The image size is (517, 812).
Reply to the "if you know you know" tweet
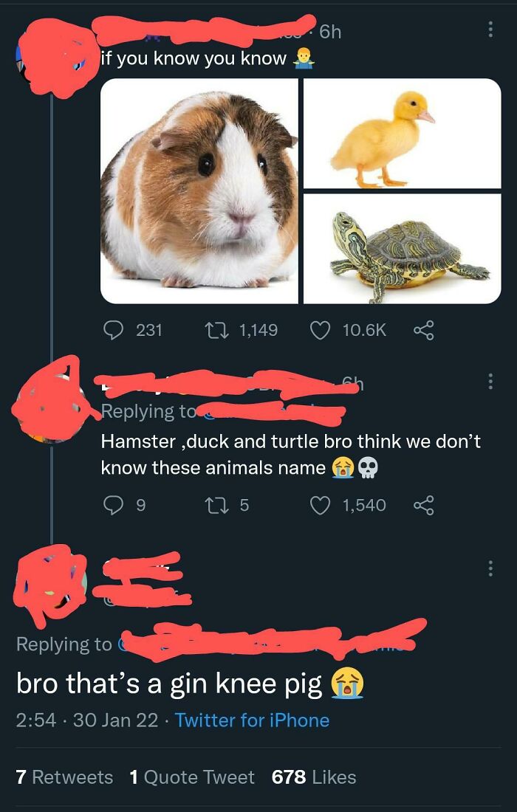(x=112, y=329)
